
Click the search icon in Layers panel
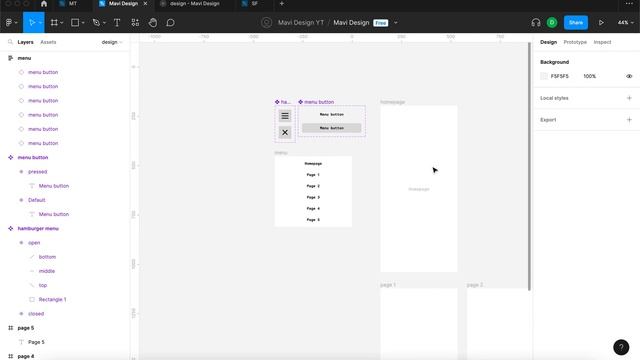click(10, 42)
